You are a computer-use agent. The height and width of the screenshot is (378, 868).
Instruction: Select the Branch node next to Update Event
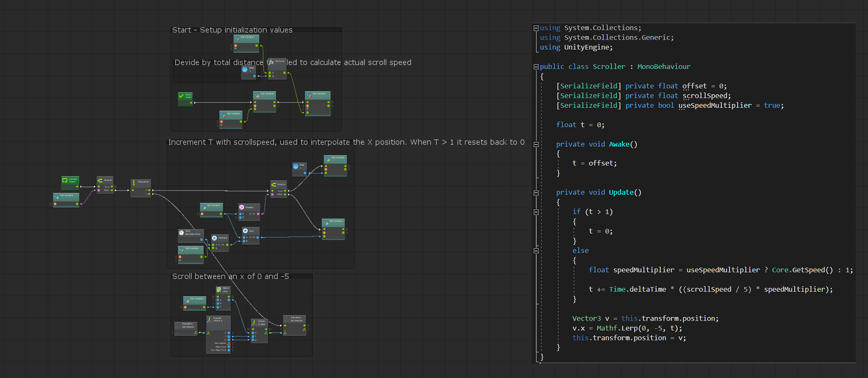pos(105,185)
